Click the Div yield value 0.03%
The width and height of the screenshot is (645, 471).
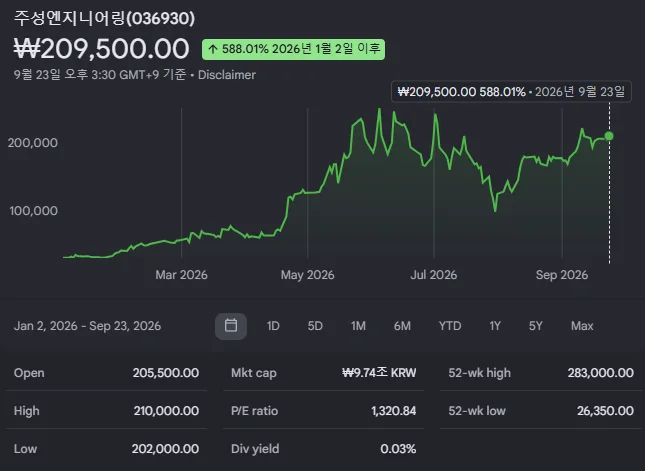398,448
